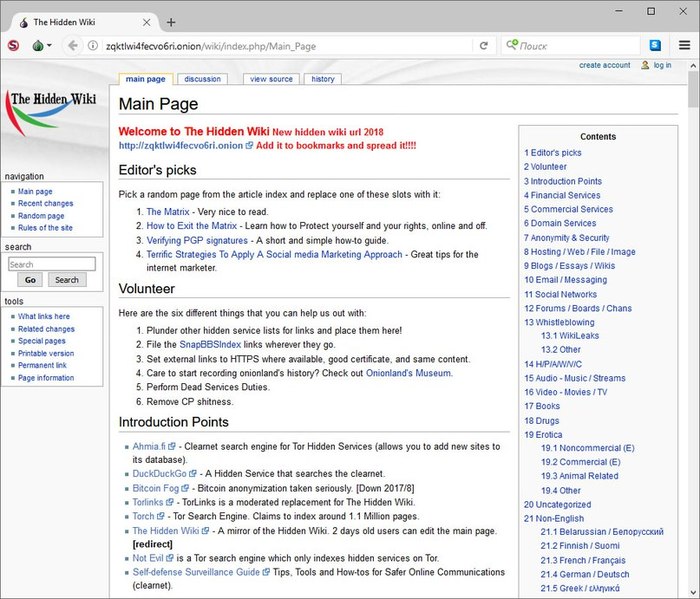Viewport: 700px width, 599px height.
Task: Open the discussion tab
Action: (x=202, y=79)
